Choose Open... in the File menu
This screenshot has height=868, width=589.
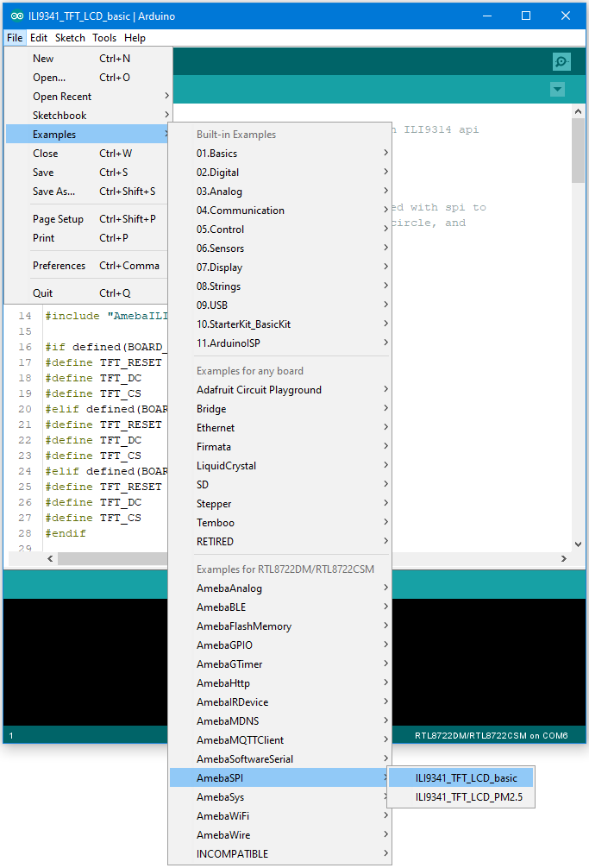(89, 78)
